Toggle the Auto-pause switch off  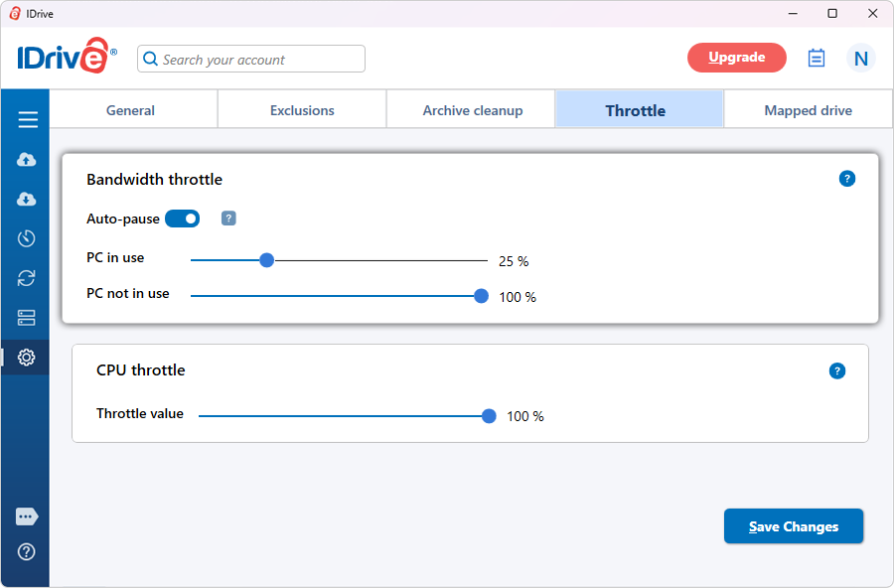point(183,219)
